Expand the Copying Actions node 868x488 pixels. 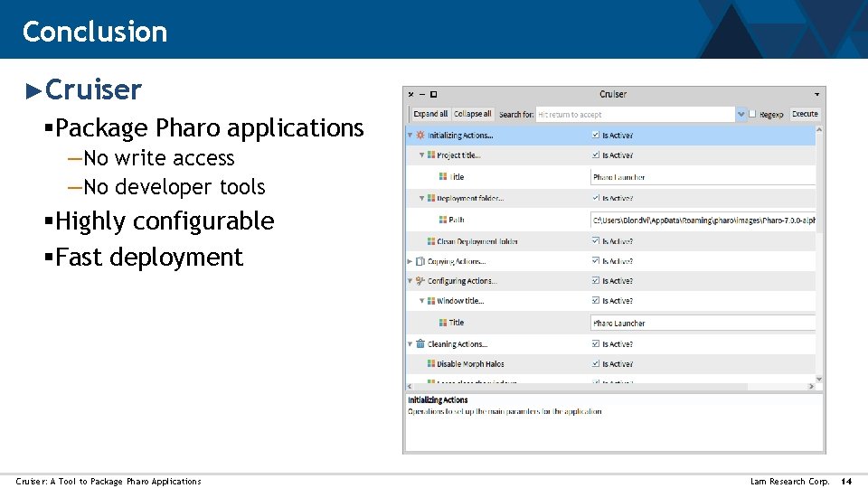pyautogui.click(x=410, y=261)
